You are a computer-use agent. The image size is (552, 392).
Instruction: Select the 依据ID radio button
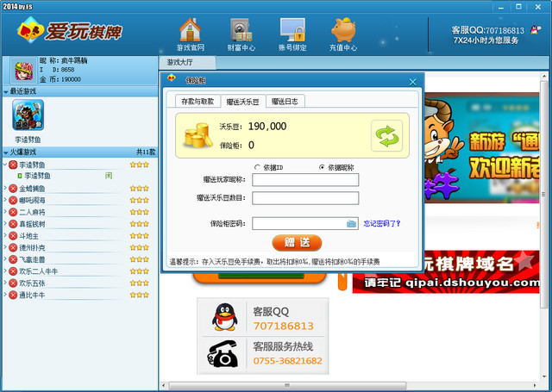point(257,167)
